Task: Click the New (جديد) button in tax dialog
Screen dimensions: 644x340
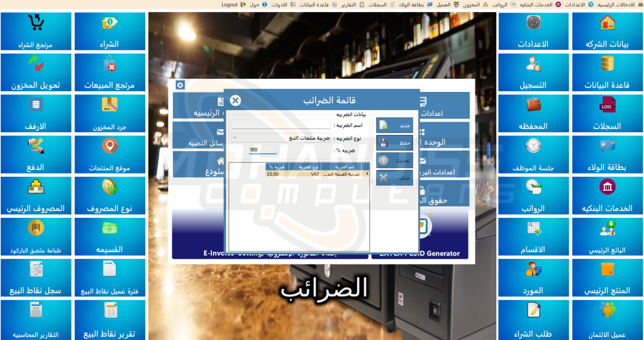Action: coord(394,125)
